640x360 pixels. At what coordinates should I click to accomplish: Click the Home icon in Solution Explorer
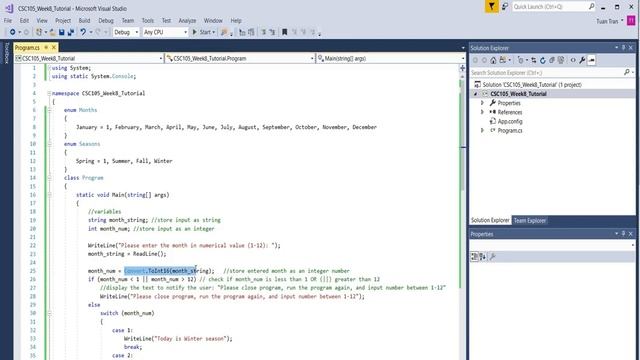pyautogui.click(x=493, y=60)
